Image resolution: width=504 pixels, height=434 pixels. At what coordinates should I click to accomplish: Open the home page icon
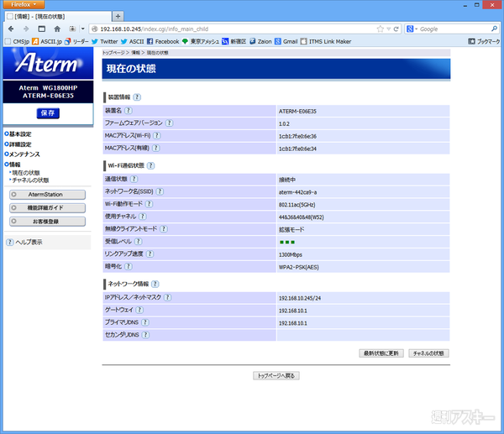tap(57, 29)
